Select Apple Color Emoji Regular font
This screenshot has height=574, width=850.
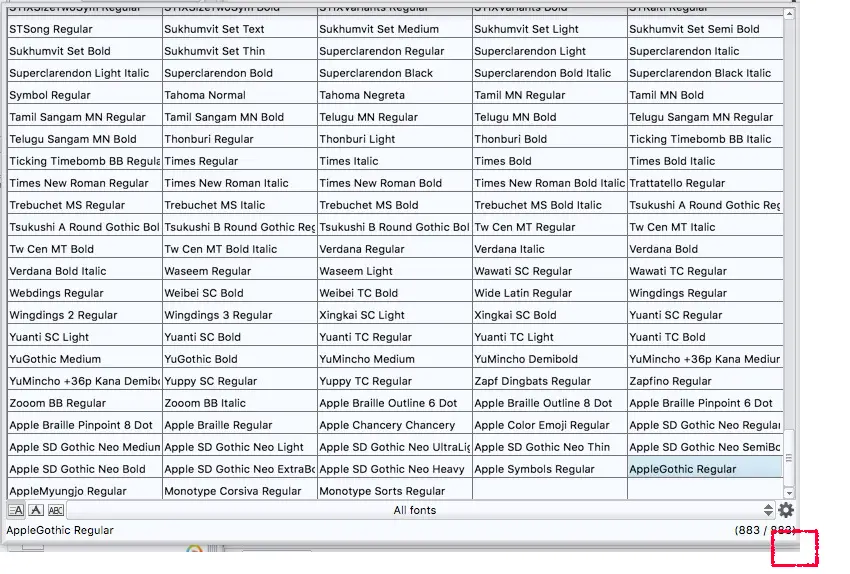click(x=550, y=425)
